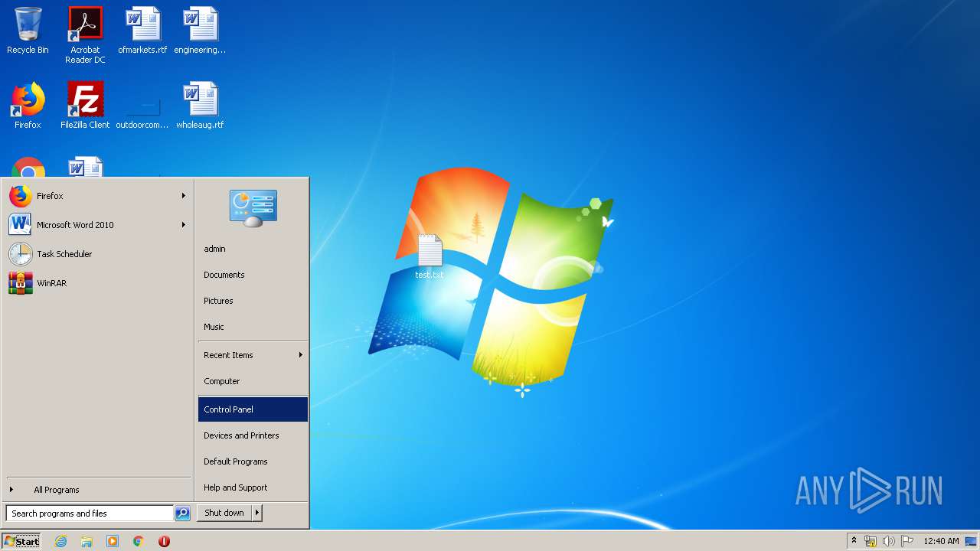
Task: Click the red Opera-style taskbar icon
Action: coord(164,541)
